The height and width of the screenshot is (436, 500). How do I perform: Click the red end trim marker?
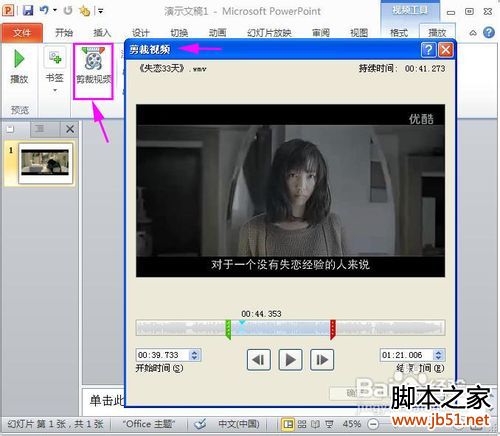pyautogui.click(x=333, y=329)
